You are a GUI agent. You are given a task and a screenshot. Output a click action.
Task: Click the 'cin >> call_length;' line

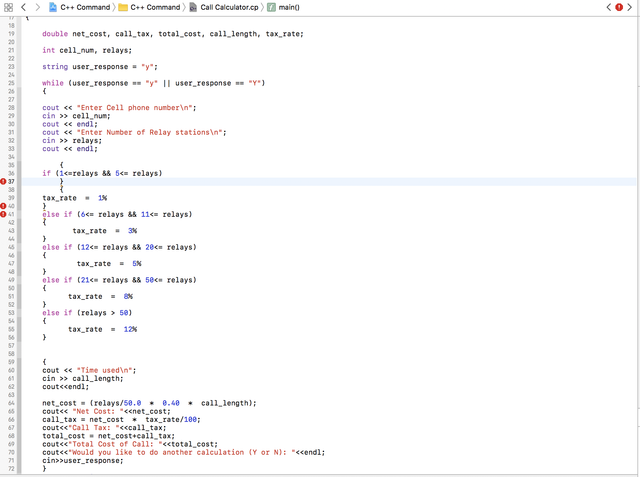[82, 379]
